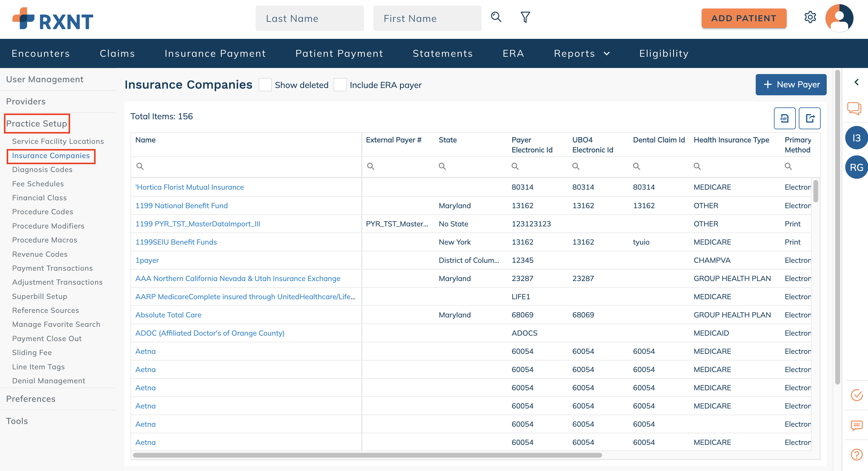The width and height of the screenshot is (868, 471).
Task: Open the help question mark icon
Action: point(856,455)
